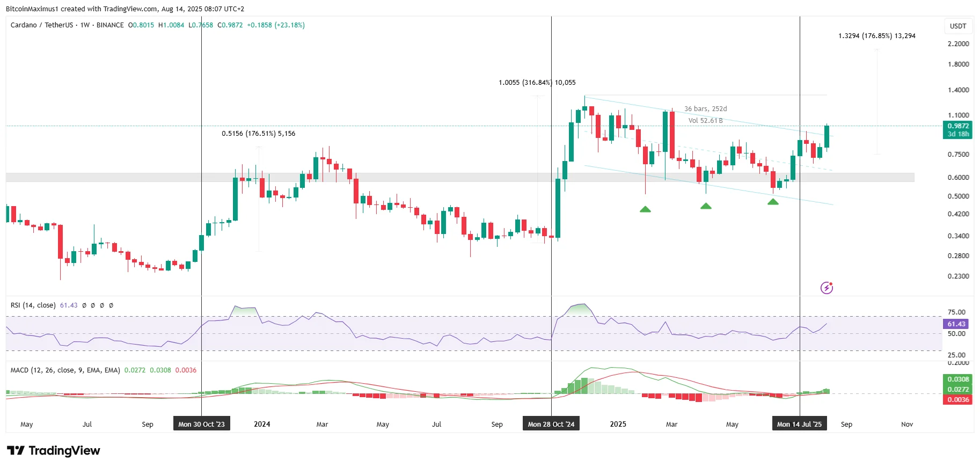Click the red 0.0036 MACD histogram label

pyautogui.click(x=958, y=400)
